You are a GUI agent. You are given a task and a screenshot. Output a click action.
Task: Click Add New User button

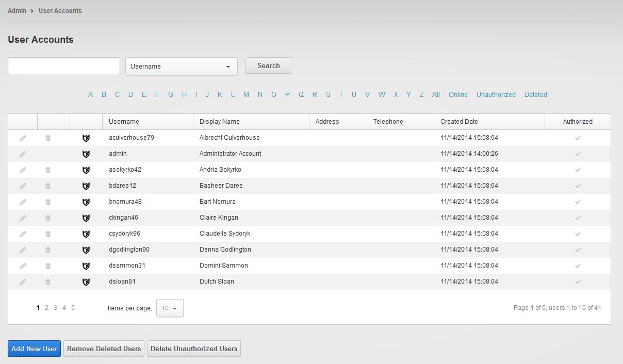pos(35,349)
